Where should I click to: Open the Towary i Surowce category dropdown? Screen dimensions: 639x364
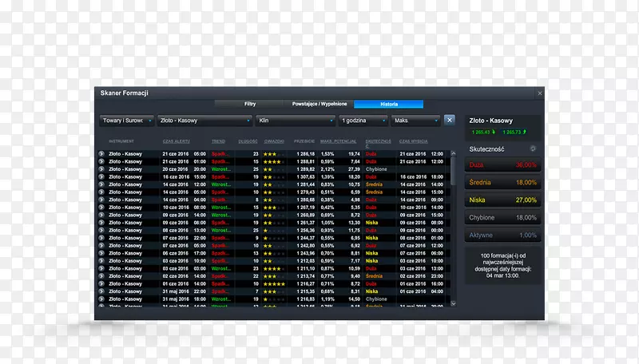pos(126,121)
